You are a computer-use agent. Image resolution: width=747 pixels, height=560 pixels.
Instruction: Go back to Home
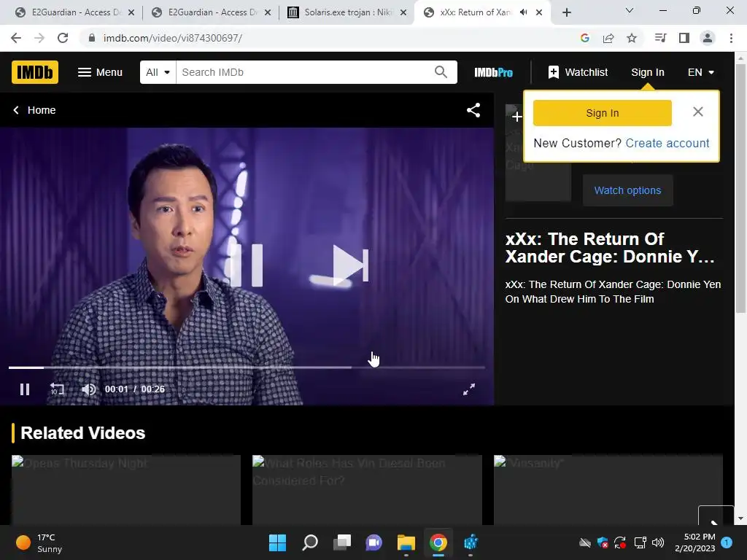(34, 110)
